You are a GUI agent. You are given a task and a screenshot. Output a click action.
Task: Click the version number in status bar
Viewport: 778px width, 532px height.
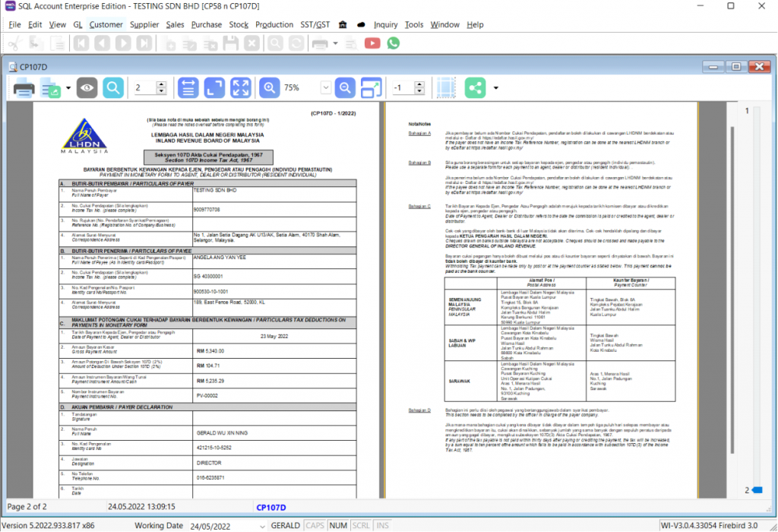[x=48, y=526]
